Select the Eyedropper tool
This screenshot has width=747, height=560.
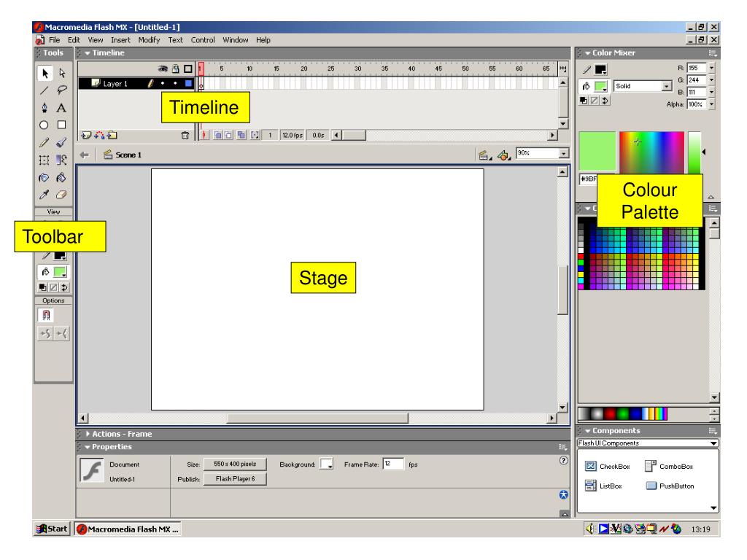(44, 195)
